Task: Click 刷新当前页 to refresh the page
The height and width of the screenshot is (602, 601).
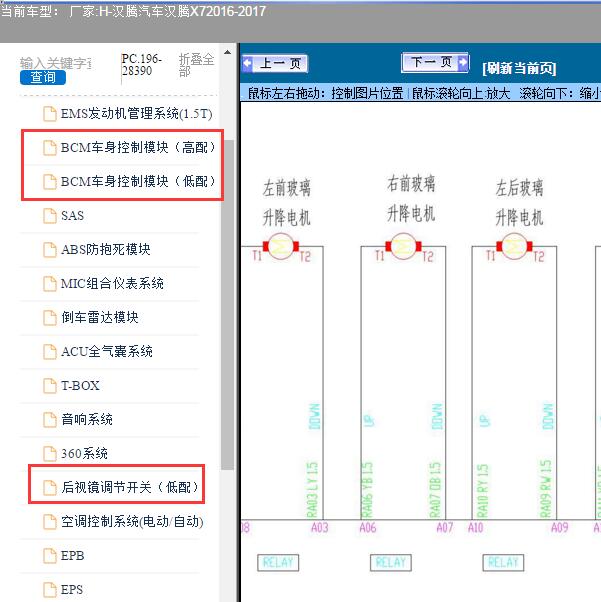Action: pos(519,68)
